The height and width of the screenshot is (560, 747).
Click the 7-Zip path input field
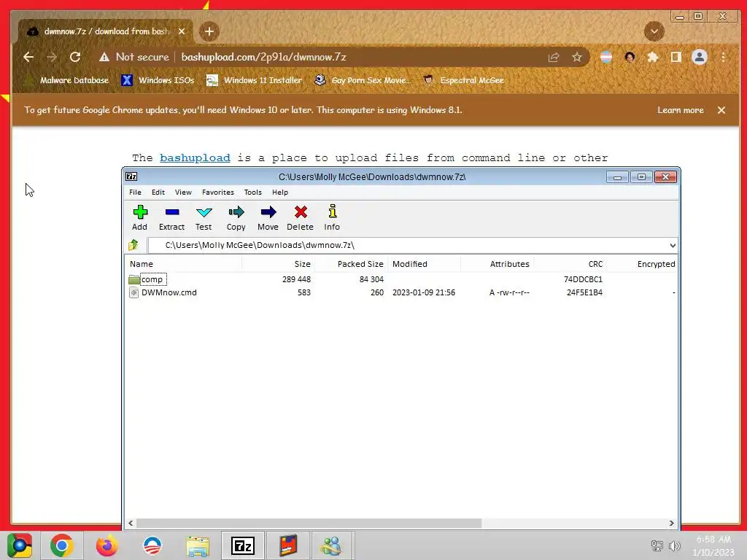tap(413, 245)
